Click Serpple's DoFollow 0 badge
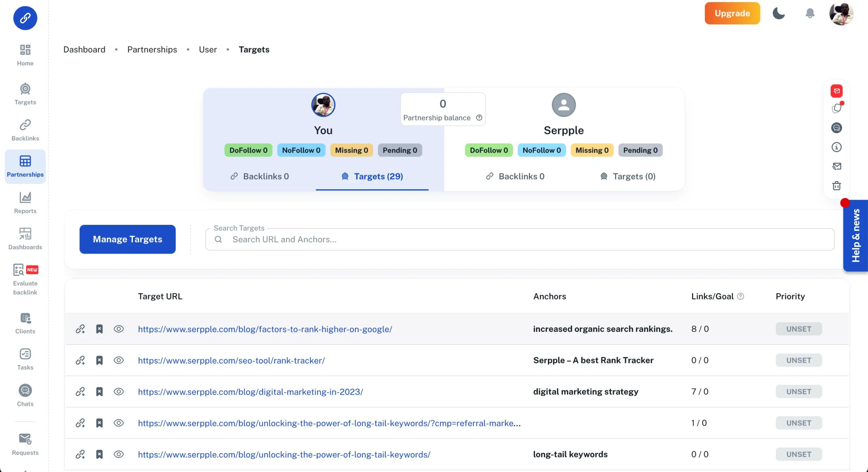Screen dimensions: 868x472 [x=489, y=150]
